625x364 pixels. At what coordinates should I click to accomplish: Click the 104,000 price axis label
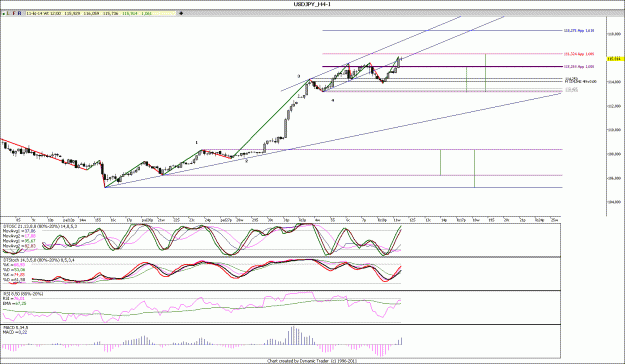[614, 202]
